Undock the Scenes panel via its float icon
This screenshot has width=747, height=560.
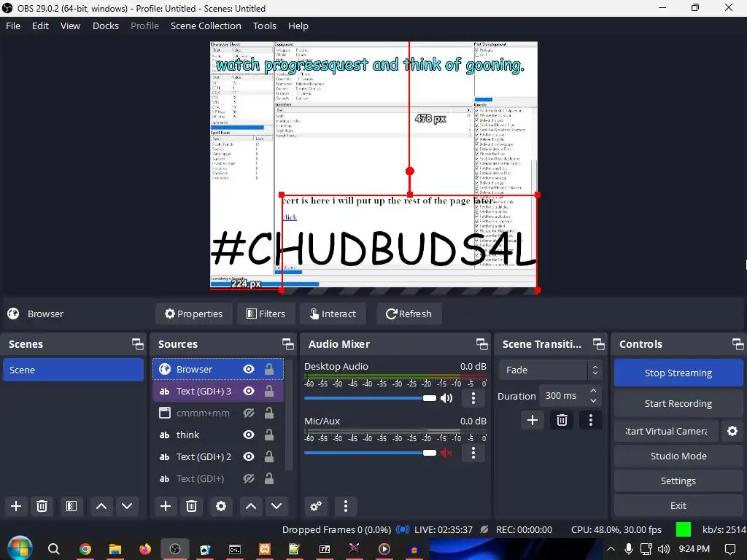pyautogui.click(x=138, y=344)
